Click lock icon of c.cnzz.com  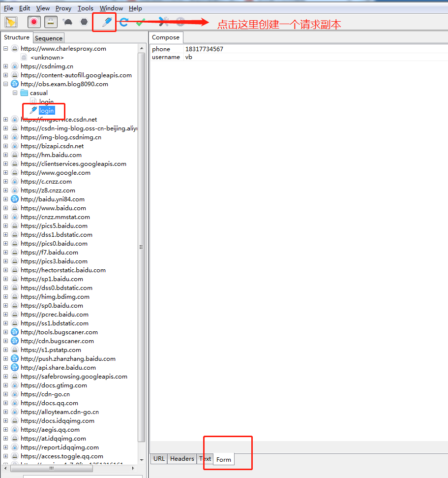click(x=15, y=181)
